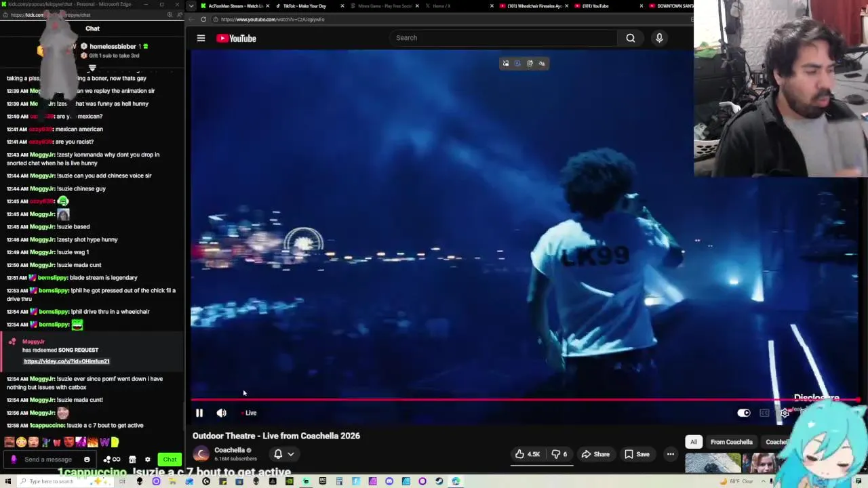
Task: Open the Coachella channel avatar
Action: pyautogui.click(x=201, y=454)
